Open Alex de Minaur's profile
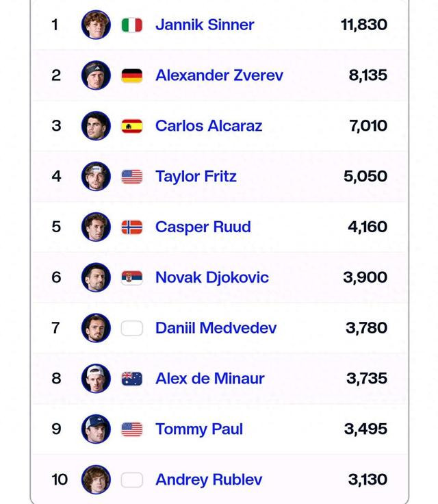This screenshot has height=504, width=438. [x=210, y=378]
